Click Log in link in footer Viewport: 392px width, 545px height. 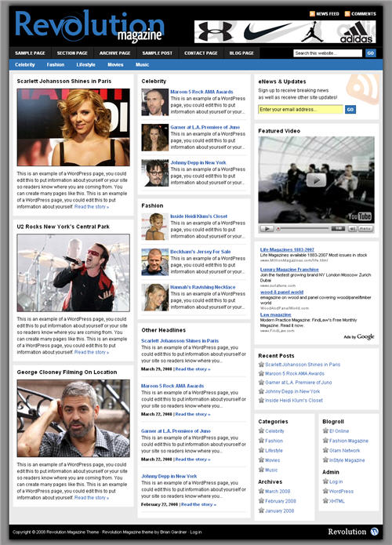(196, 532)
